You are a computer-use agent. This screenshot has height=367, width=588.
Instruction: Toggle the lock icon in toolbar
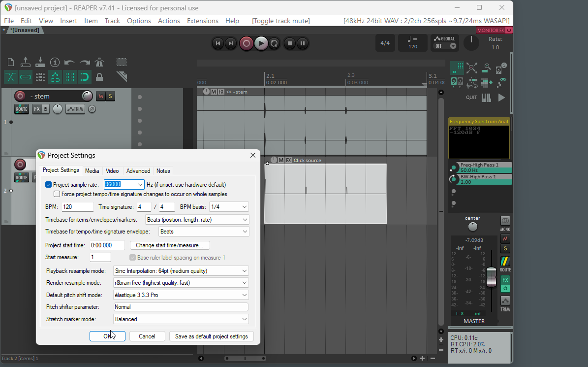(x=99, y=77)
